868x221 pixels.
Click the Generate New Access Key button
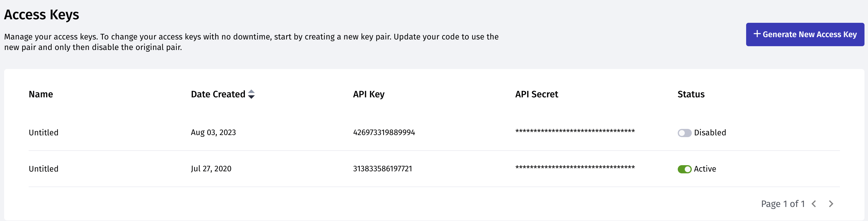coord(805,34)
